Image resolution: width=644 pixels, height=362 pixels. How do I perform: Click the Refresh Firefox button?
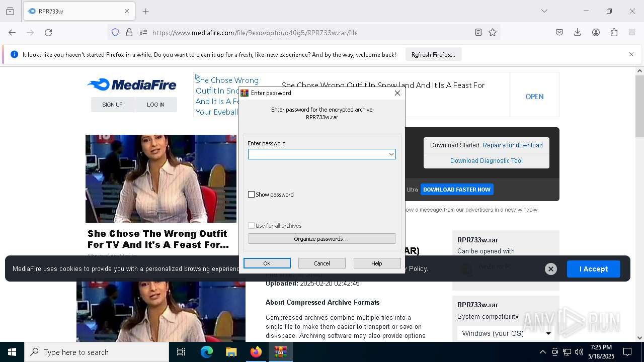tap(433, 54)
